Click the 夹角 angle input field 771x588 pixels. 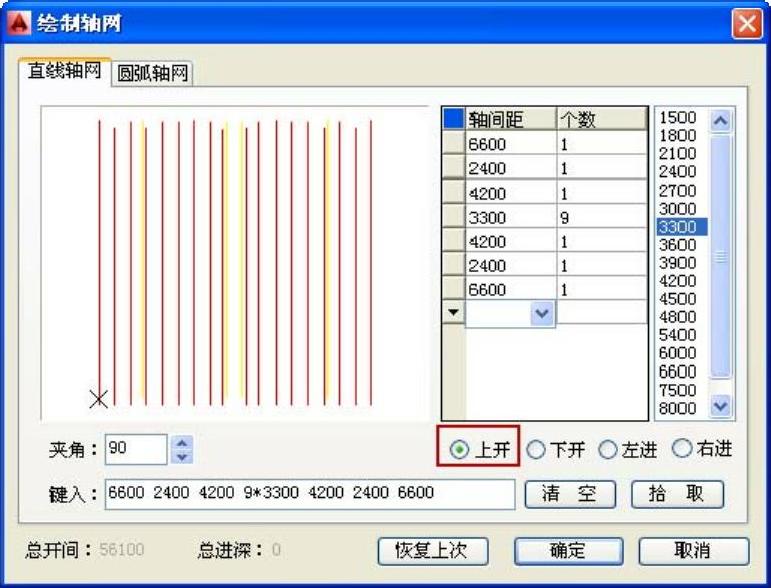(136, 449)
